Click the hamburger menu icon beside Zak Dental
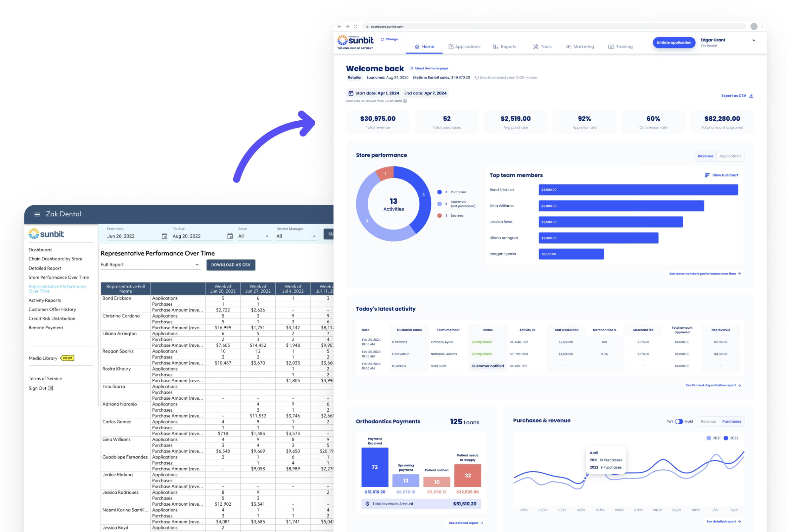The image size is (786, 532). (x=37, y=214)
